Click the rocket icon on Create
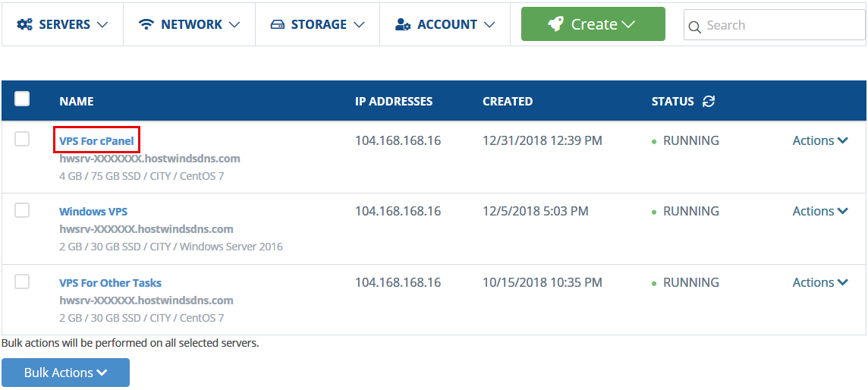This screenshot has height=390, width=868. pos(555,24)
